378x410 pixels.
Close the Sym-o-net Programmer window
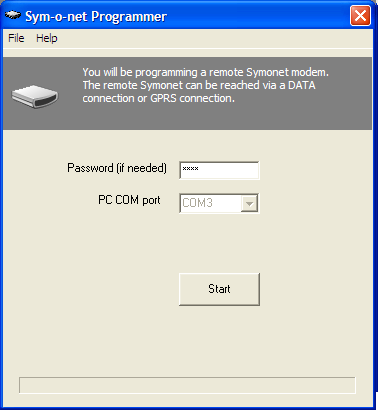[x=360, y=16]
